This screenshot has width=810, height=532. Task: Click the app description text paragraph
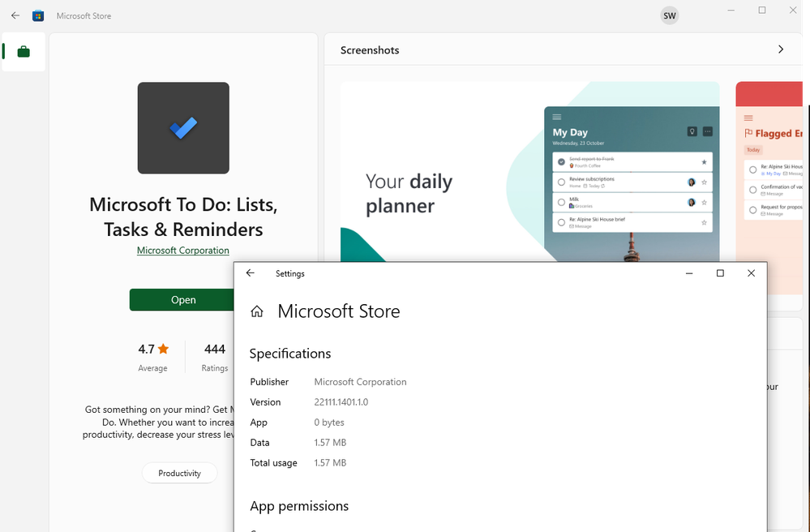159,423
